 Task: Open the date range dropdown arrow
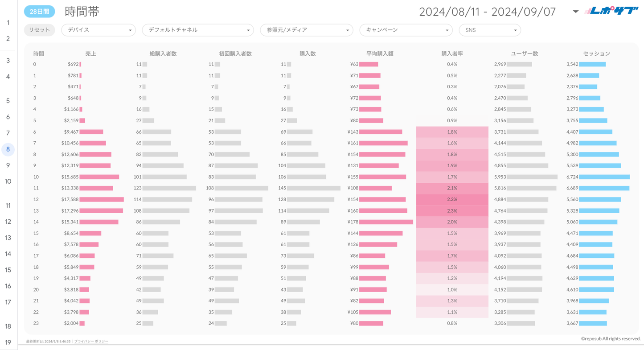[575, 12]
